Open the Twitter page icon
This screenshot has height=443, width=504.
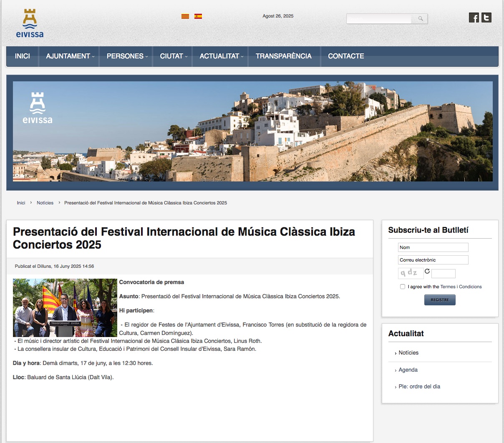pyautogui.click(x=486, y=18)
